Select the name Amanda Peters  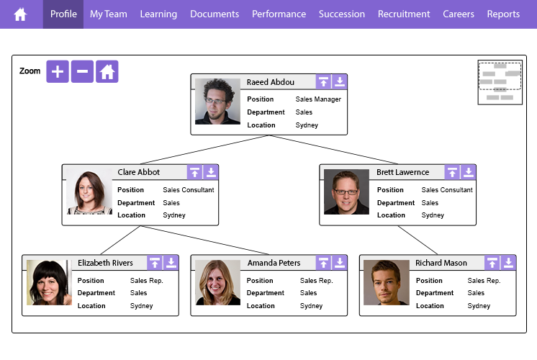pyautogui.click(x=274, y=263)
